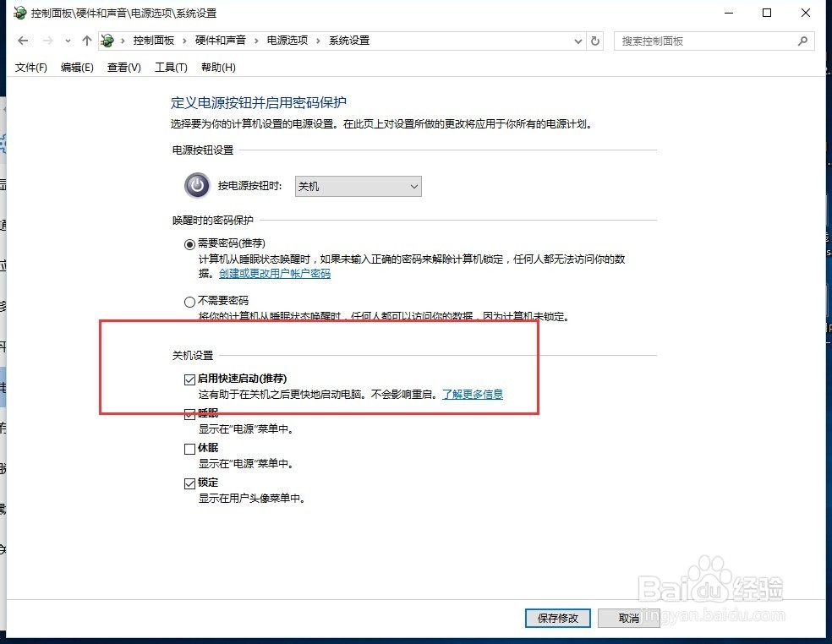The width and height of the screenshot is (832, 644).
Task: Click the green Control Panel icon in address bar
Action: click(107, 40)
